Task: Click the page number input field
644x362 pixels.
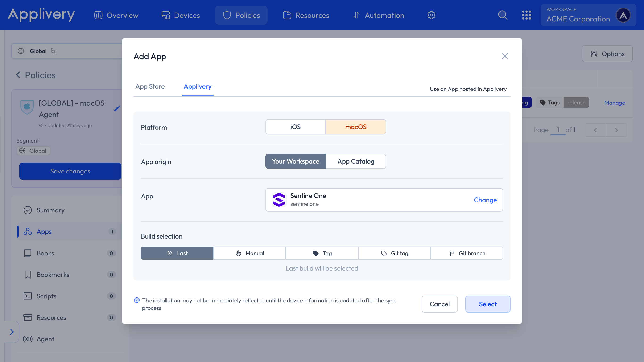Action: [x=557, y=130]
